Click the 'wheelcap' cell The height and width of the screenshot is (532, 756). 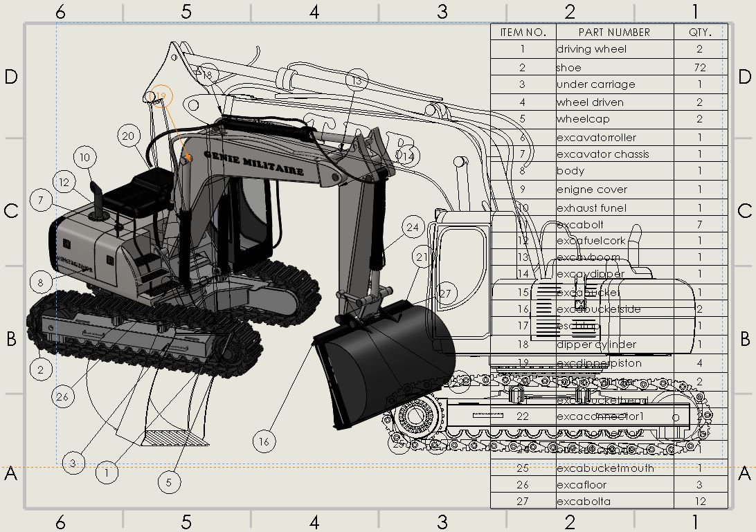(615, 119)
